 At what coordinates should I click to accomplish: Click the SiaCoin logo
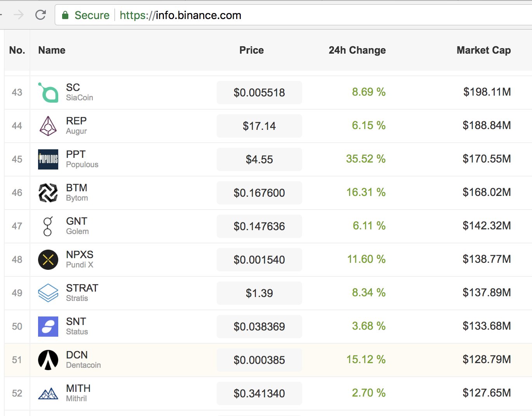(47, 92)
